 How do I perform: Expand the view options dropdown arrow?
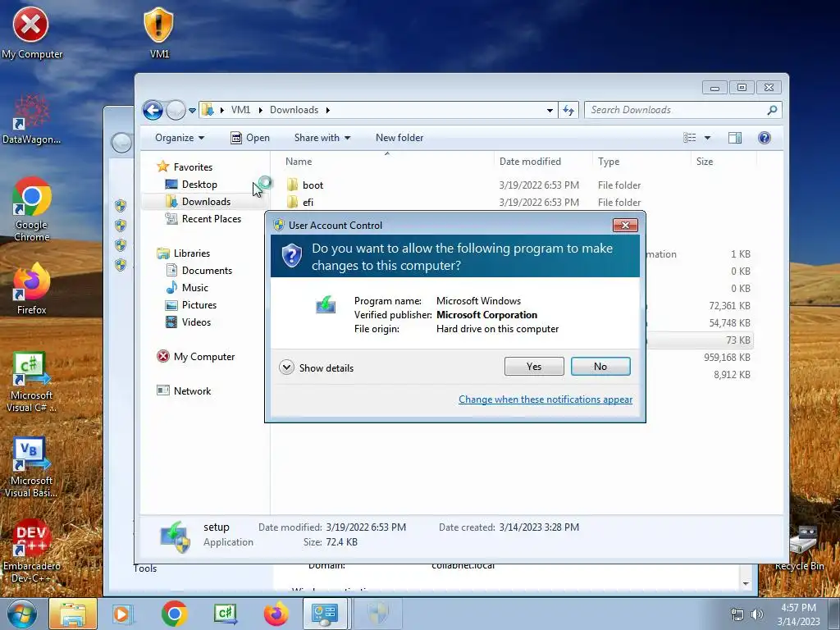(707, 138)
